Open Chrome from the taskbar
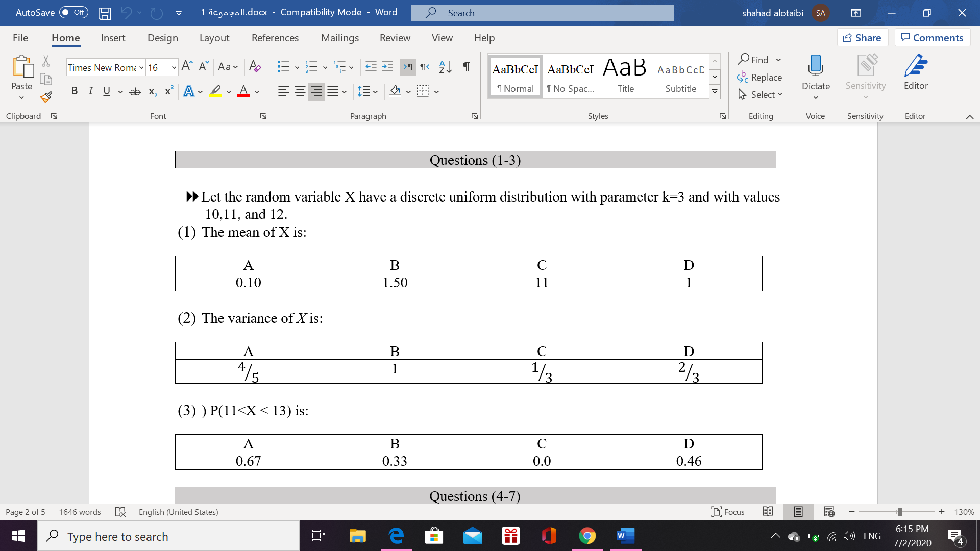 point(587,536)
